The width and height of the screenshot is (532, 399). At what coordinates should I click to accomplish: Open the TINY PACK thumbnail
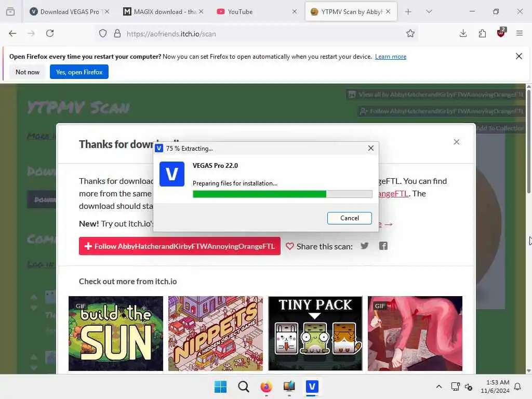315,334
